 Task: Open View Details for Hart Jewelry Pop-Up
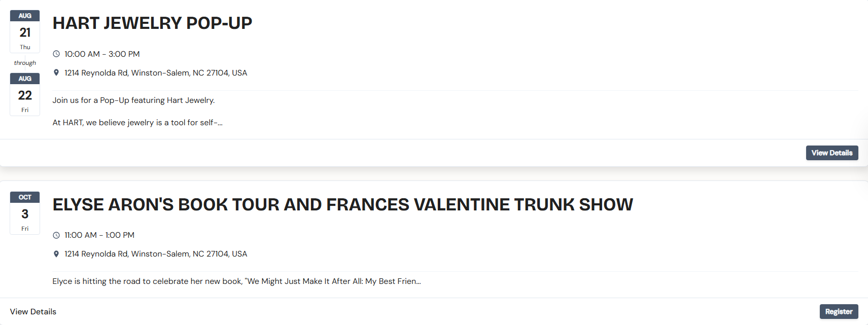831,153
